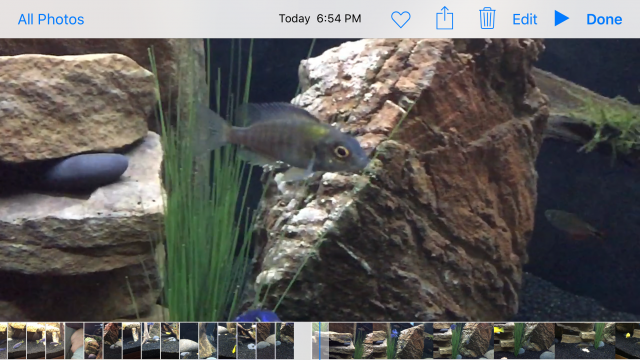Jump to the first video frame after the playhead
The image size is (640, 360).
click(x=360, y=341)
